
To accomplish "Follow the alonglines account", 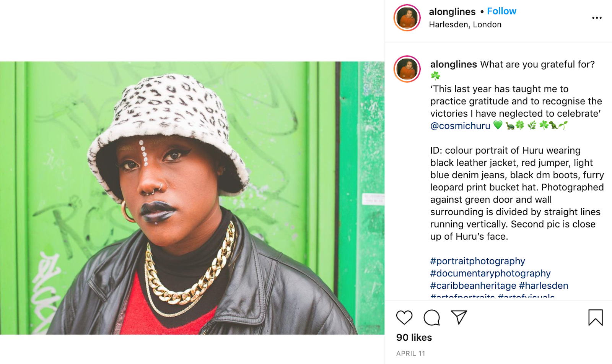I will [501, 11].
